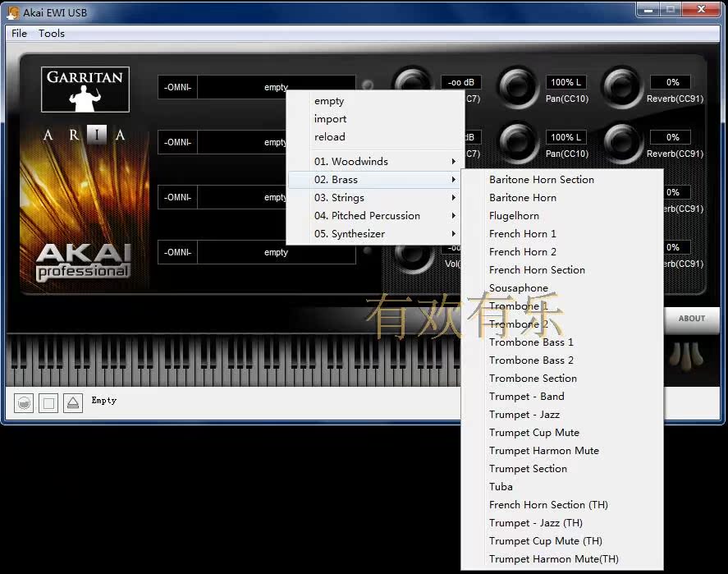Click the piano pedals icon under ABOUT
The image size is (728, 574).
tap(686, 357)
